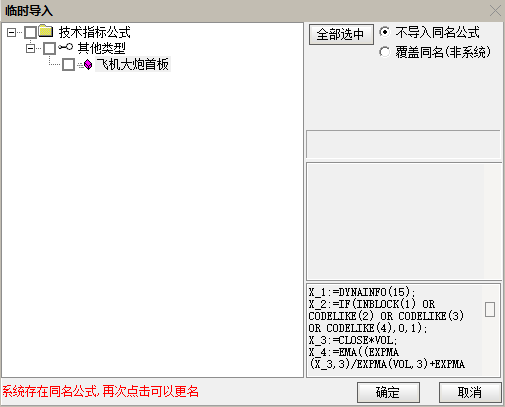
Task: Check the 技术指标公式 checkbox
Action: 30,32
